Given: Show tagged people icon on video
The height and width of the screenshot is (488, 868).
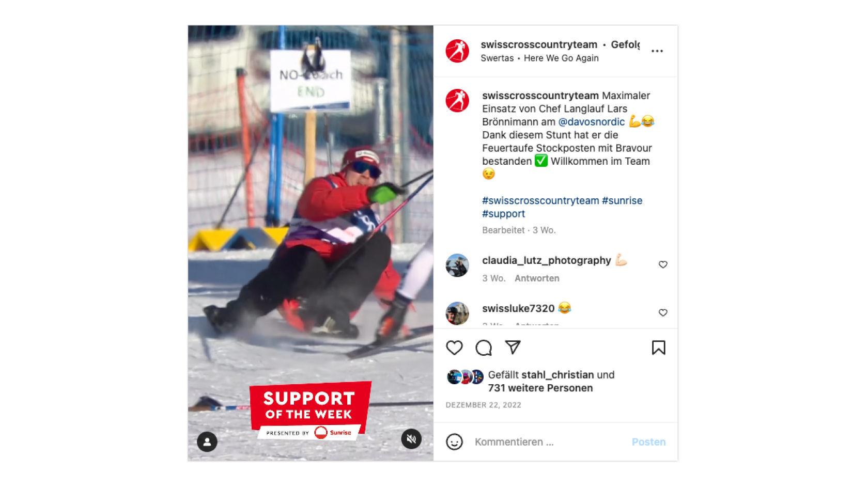Looking at the screenshot, I should (207, 442).
